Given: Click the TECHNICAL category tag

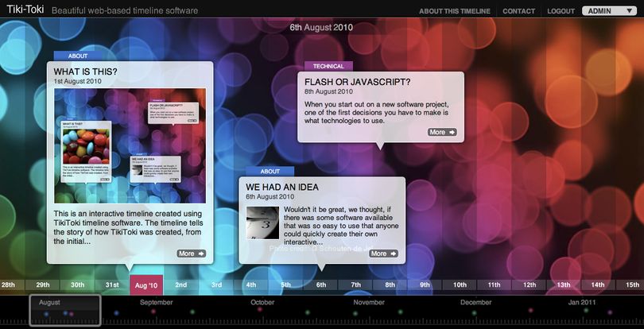Looking at the screenshot, I should [328, 66].
